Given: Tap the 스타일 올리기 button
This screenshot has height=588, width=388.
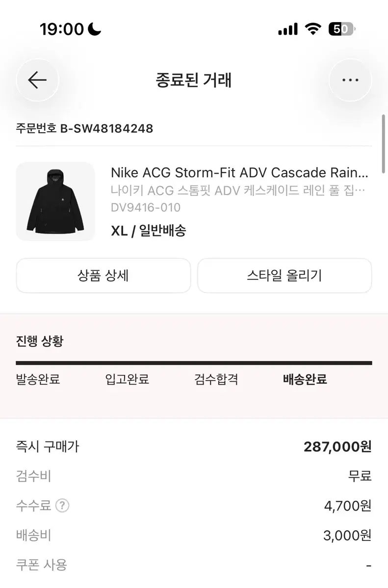Looking at the screenshot, I should click(285, 275).
